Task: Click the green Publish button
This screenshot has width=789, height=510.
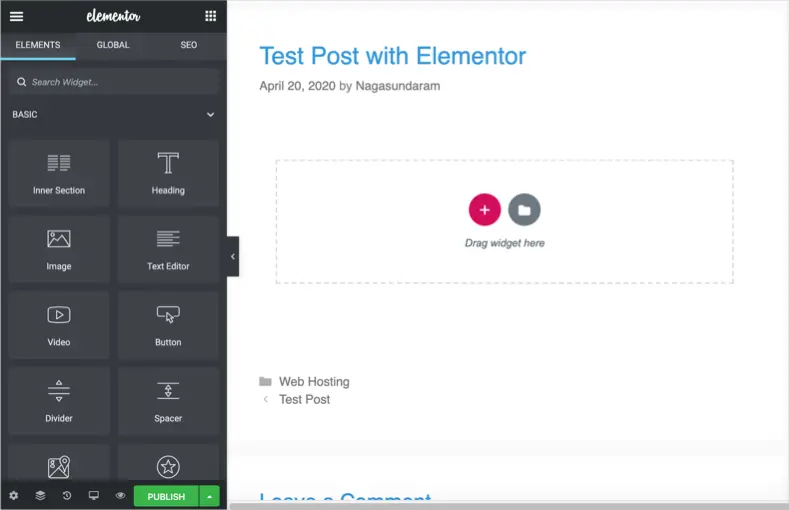Action: (x=166, y=496)
